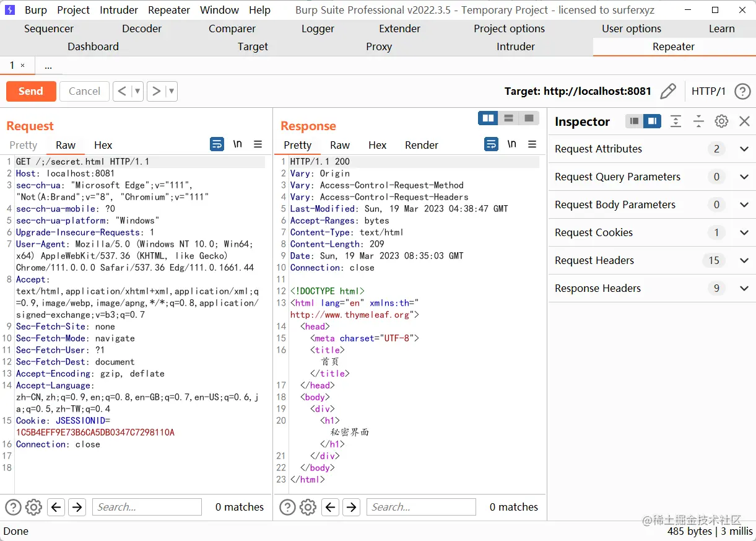
Task: Open the Project options tab
Action: (510, 29)
